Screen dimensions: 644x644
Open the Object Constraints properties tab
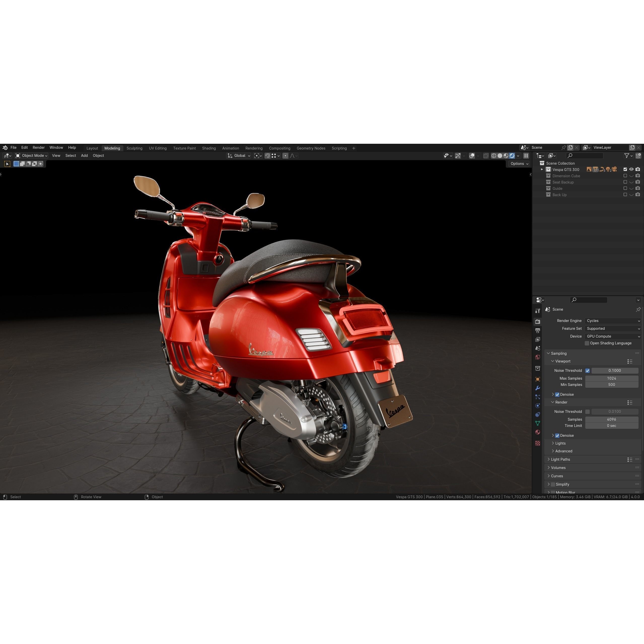(537, 415)
